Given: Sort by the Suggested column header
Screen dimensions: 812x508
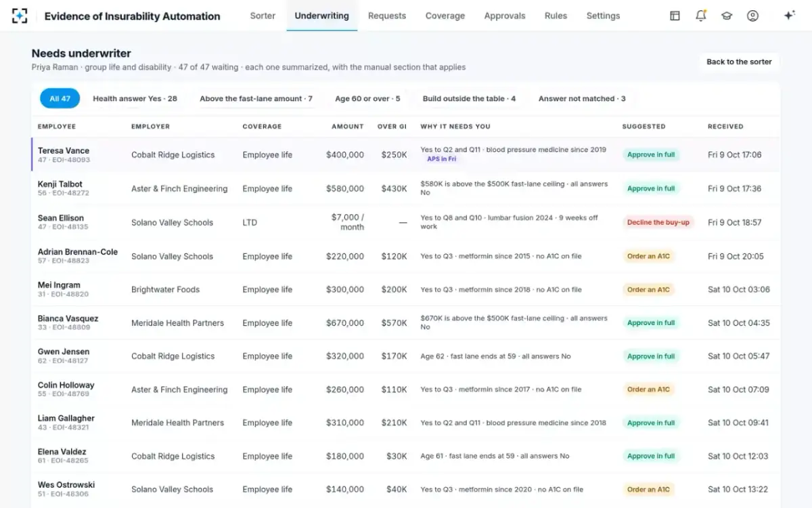Looking at the screenshot, I should 644,127.
